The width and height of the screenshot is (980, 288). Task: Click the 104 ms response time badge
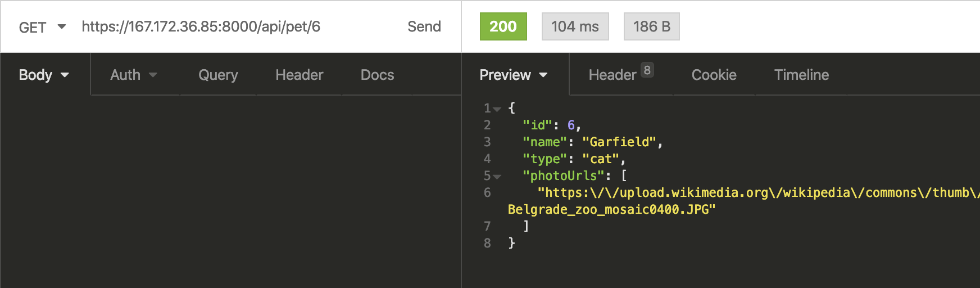575,26
